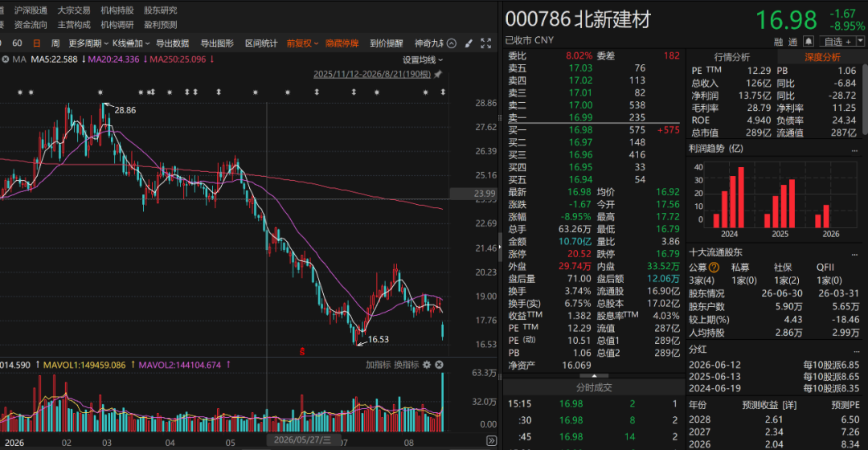Click the 分时成交 section header
This screenshot has width=868, height=450.
click(x=594, y=387)
